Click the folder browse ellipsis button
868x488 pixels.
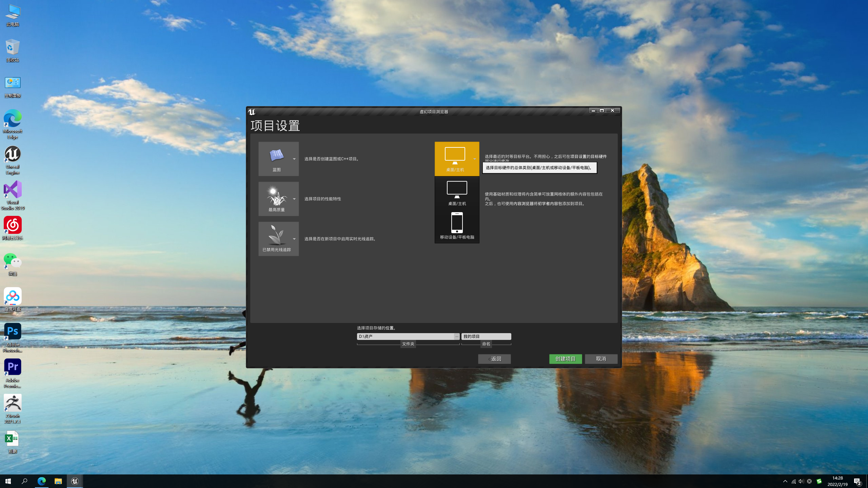coord(457,337)
